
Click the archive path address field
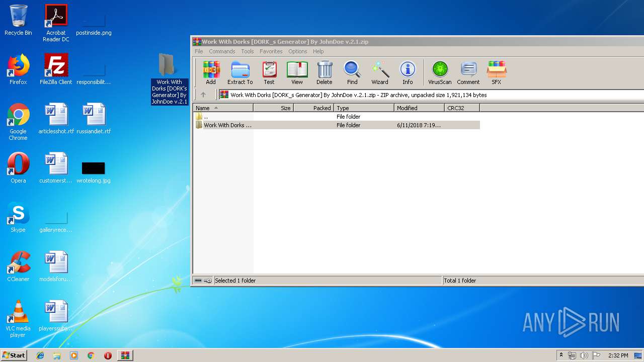[431, 95]
